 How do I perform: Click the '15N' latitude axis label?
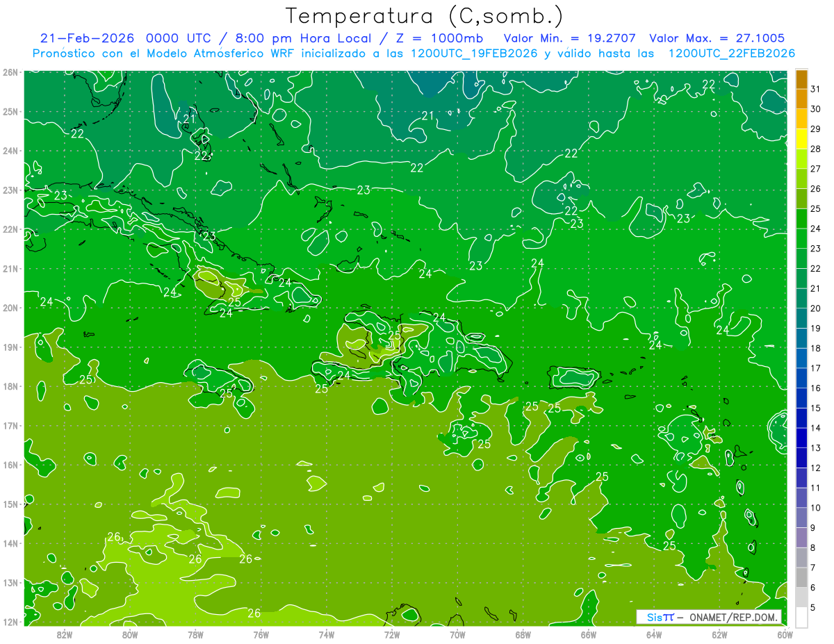pyautogui.click(x=10, y=504)
